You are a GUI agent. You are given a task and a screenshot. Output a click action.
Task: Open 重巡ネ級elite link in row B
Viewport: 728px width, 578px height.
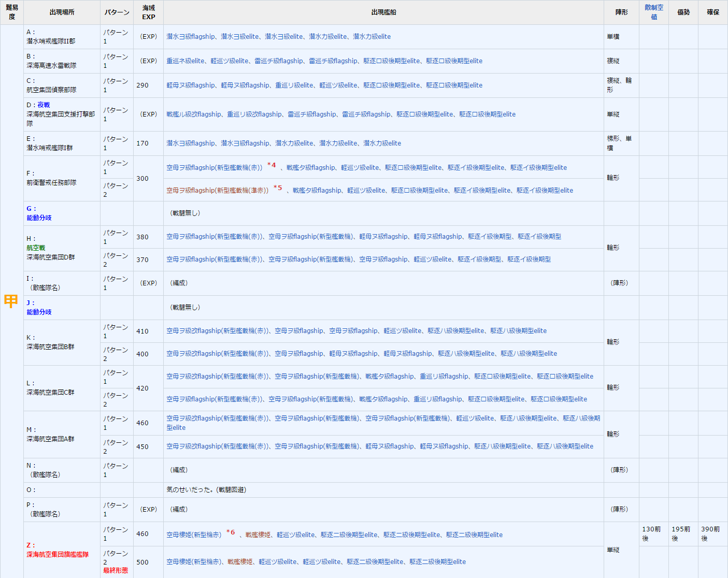pyautogui.click(x=185, y=61)
